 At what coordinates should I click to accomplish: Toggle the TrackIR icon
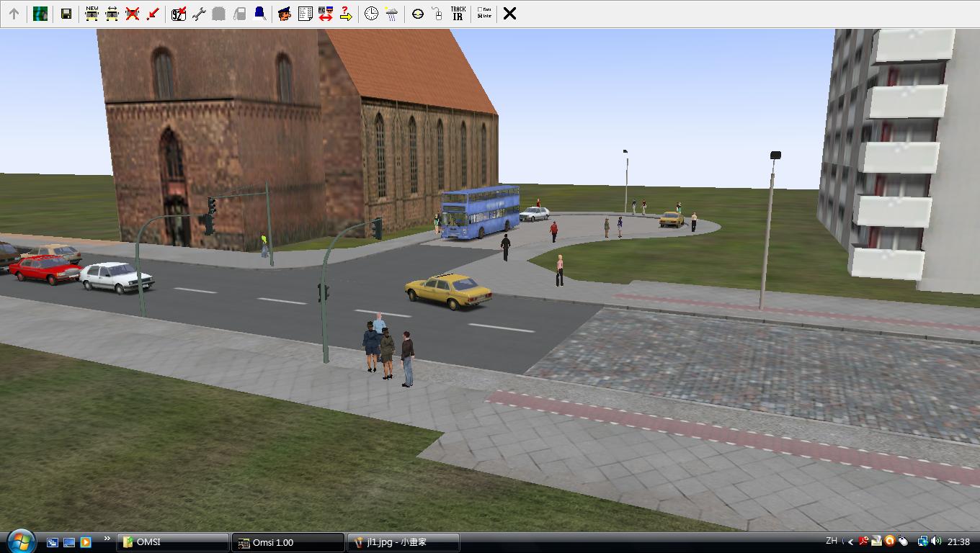click(x=458, y=14)
